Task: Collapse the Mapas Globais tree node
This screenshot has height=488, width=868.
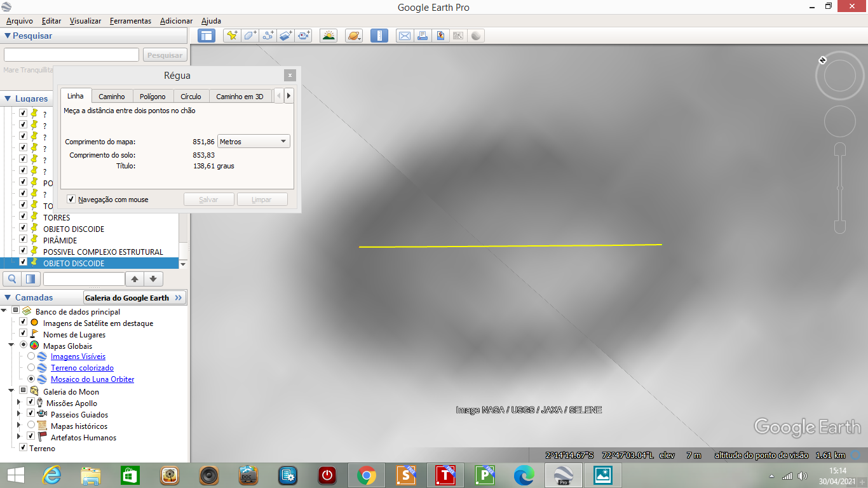Action: click(x=11, y=345)
